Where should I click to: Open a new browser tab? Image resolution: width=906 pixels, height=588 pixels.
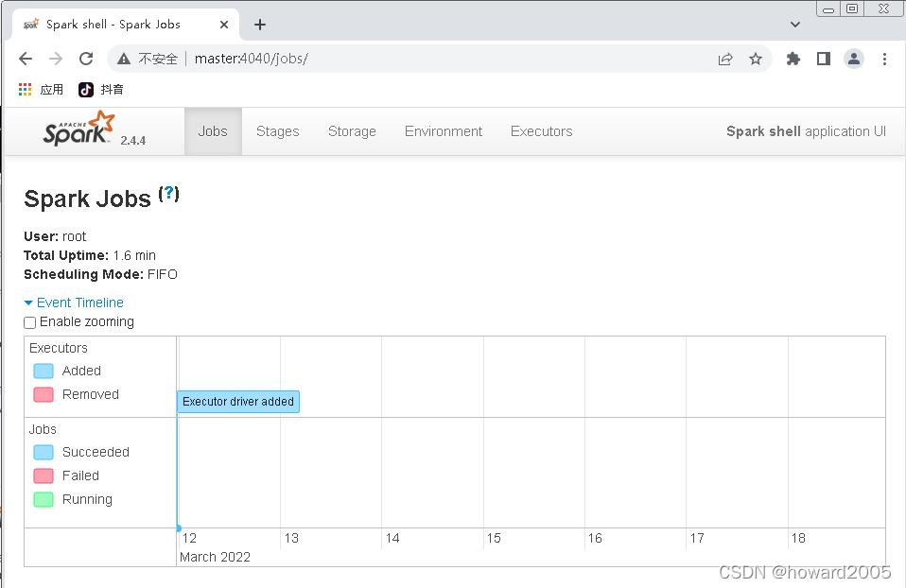[260, 25]
